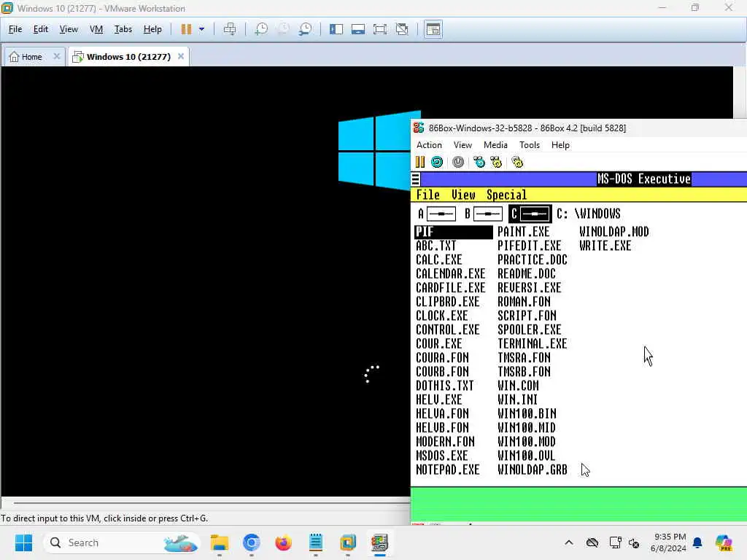Screen dimensions: 747x560
Task: Open the 86Box Help menu
Action: click(560, 145)
